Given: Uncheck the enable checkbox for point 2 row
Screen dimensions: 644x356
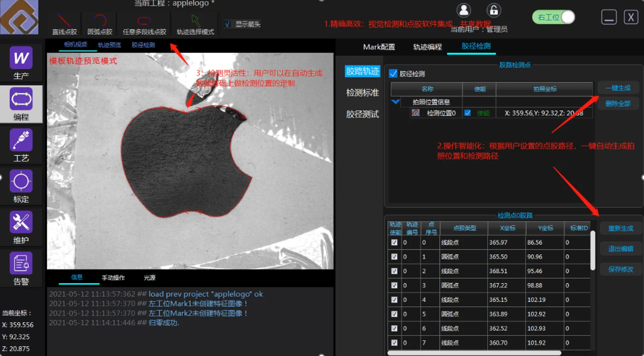Looking at the screenshot, I should coord(394,271).
